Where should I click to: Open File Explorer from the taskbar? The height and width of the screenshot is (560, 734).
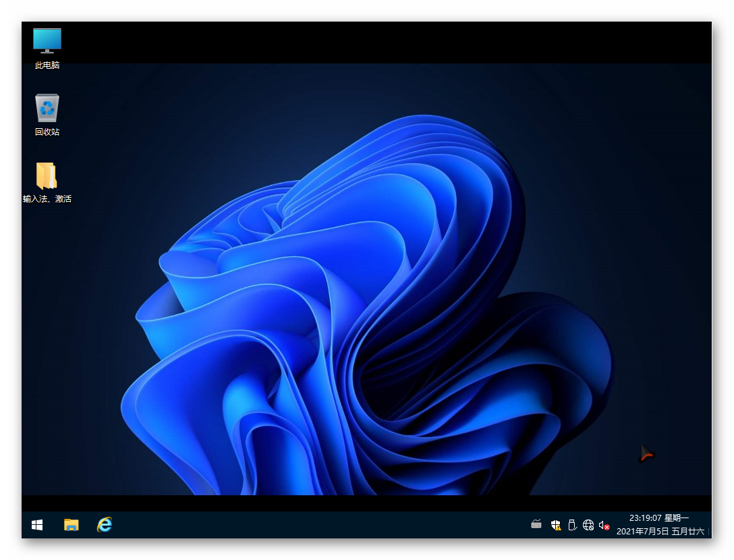point(71,525)
